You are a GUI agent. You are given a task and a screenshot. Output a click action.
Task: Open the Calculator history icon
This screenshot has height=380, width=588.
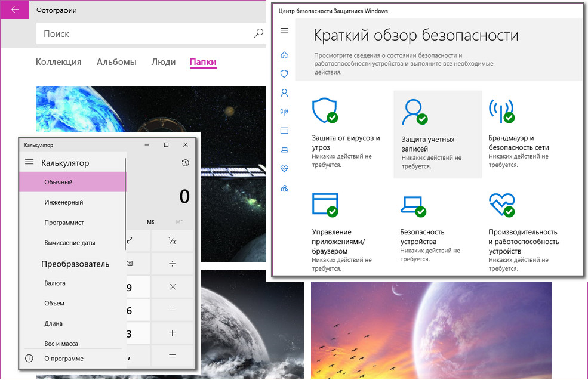click(x=185, y=163)
